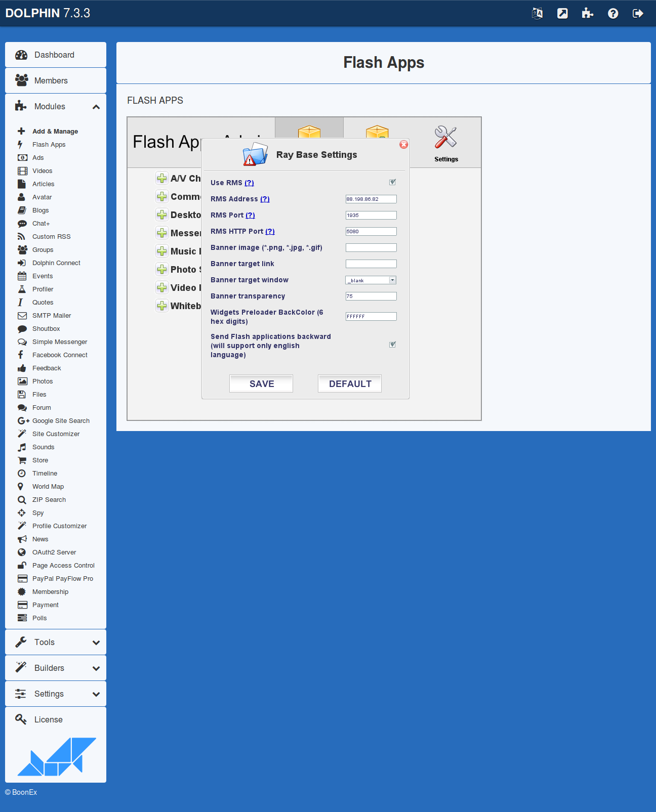Click the Google plus icon beside Google Site Search
This screenshot has height=812, width=656.
[x=23, y=421]
